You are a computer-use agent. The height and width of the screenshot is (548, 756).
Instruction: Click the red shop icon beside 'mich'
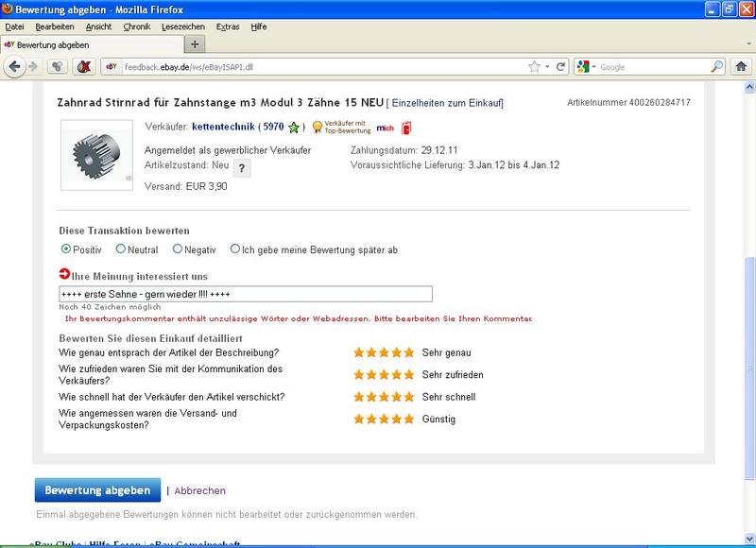(406, 128)
